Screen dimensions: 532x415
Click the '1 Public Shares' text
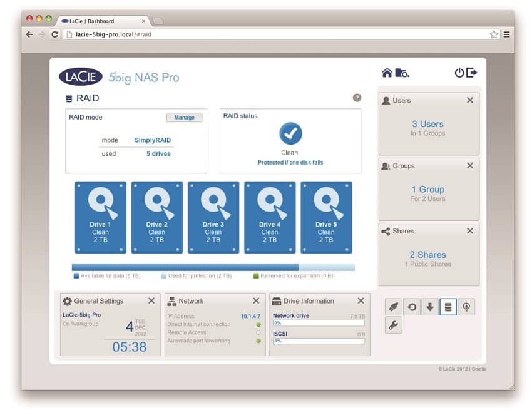coord(427,264)
